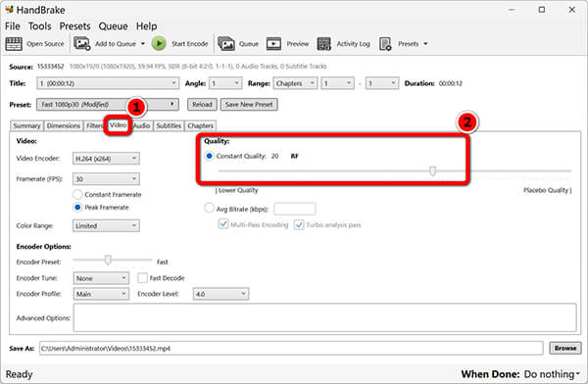Select Constant Quality radio button

(x=210, y=156)
